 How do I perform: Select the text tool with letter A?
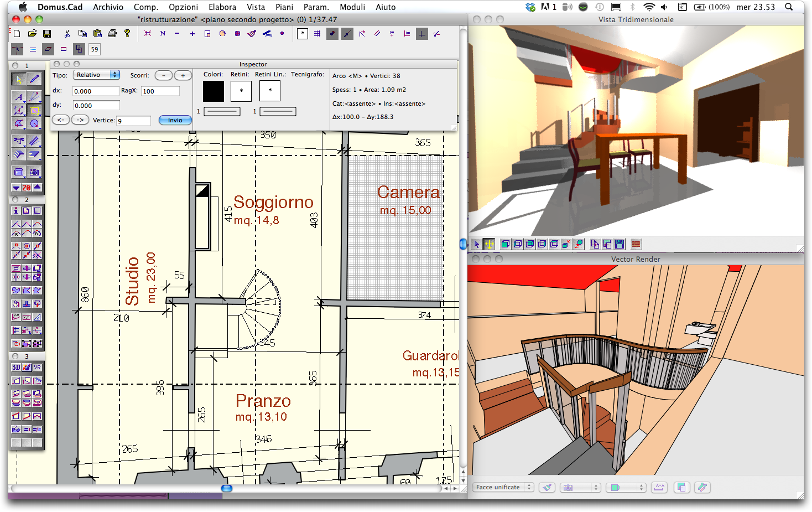tap(19, 97)
